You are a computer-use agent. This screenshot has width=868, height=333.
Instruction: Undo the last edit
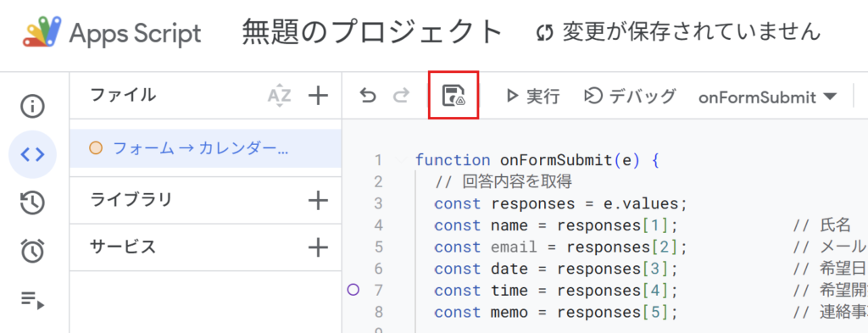pyautogui.click(x=368, y=97)
